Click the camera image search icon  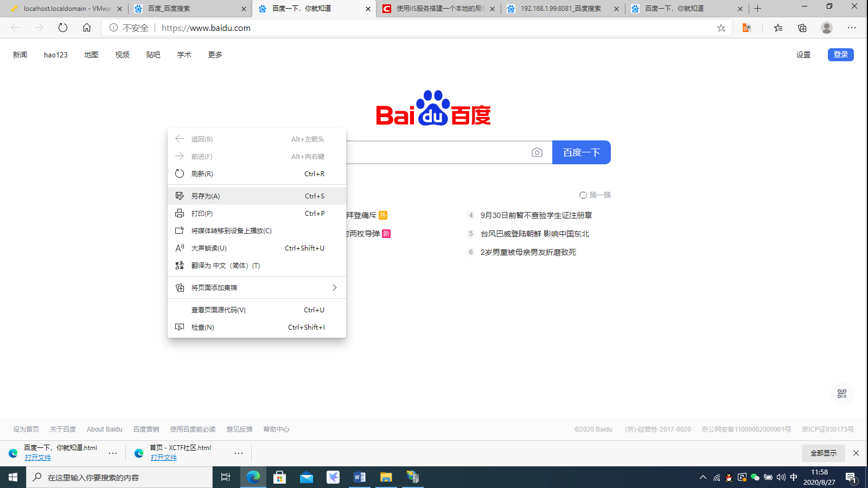point(537,152)
